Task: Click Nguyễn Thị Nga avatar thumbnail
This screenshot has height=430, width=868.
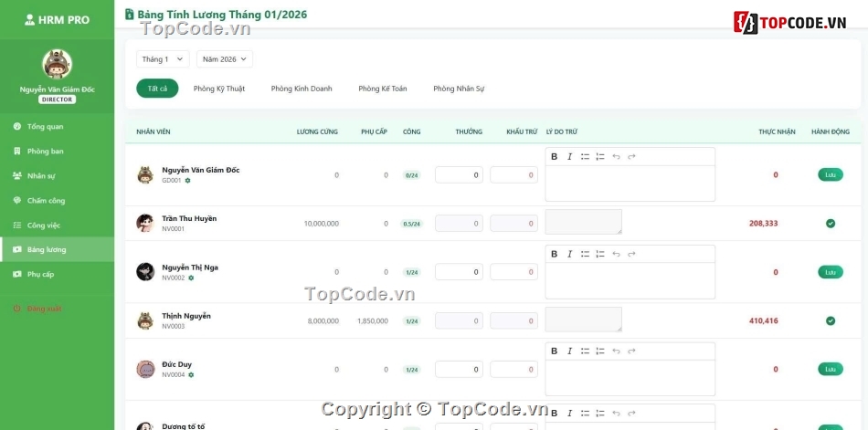Action: (145, 272)
